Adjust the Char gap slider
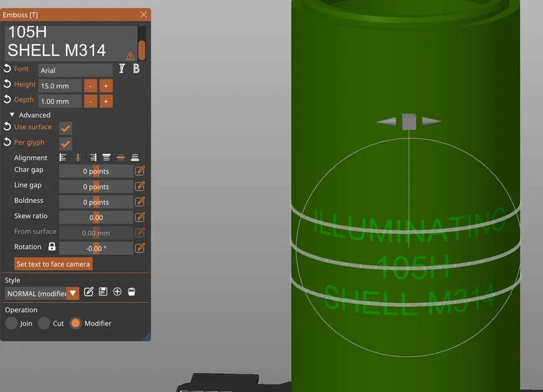Viewport: 543px width, 392px height. tap(96, 171)
